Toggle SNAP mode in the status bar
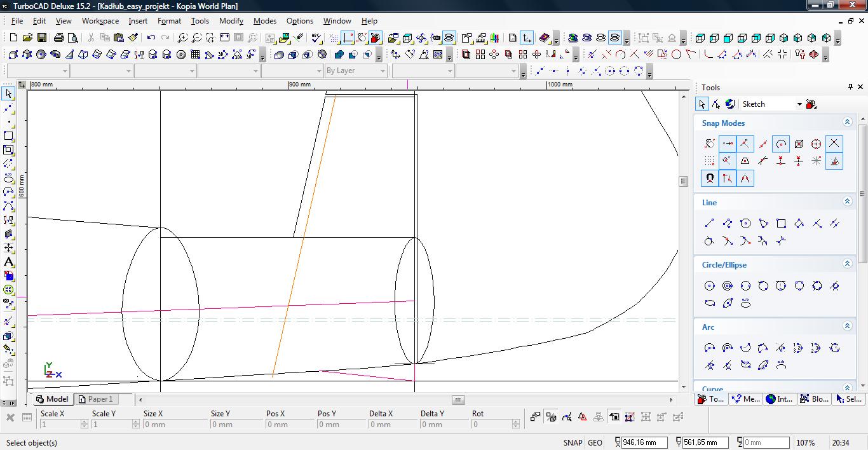This screenshot has height=450, width=868. pos(573,443)
